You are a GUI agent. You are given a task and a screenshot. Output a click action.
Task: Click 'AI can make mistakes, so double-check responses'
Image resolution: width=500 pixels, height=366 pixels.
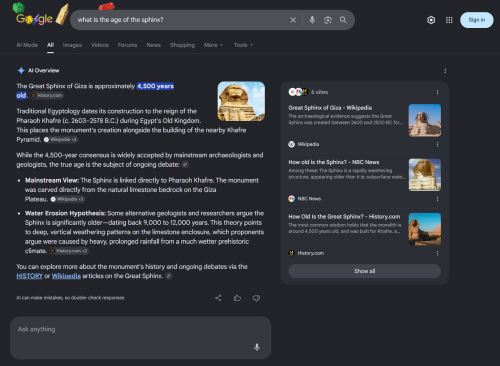(70, 298)
